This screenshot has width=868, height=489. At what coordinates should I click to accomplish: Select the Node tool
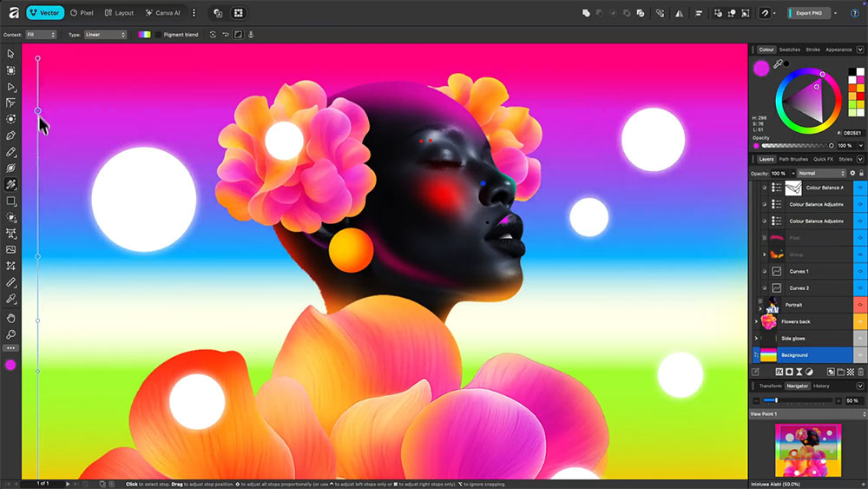pos(10,86)
